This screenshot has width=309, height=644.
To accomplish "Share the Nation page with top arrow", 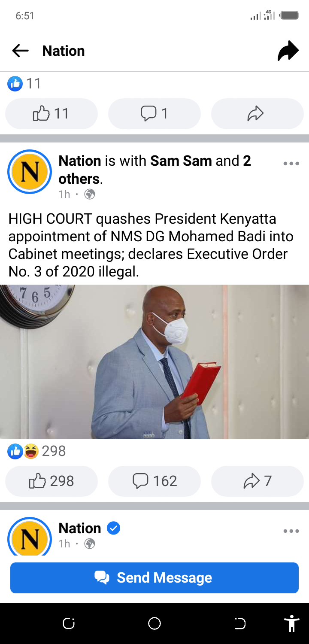I will [x=288, y=51].
